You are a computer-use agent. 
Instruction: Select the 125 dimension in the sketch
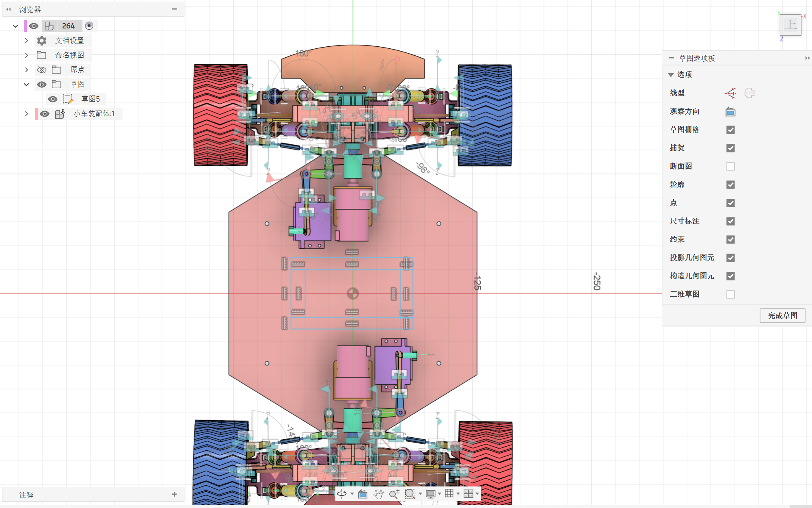coord(477,282)
